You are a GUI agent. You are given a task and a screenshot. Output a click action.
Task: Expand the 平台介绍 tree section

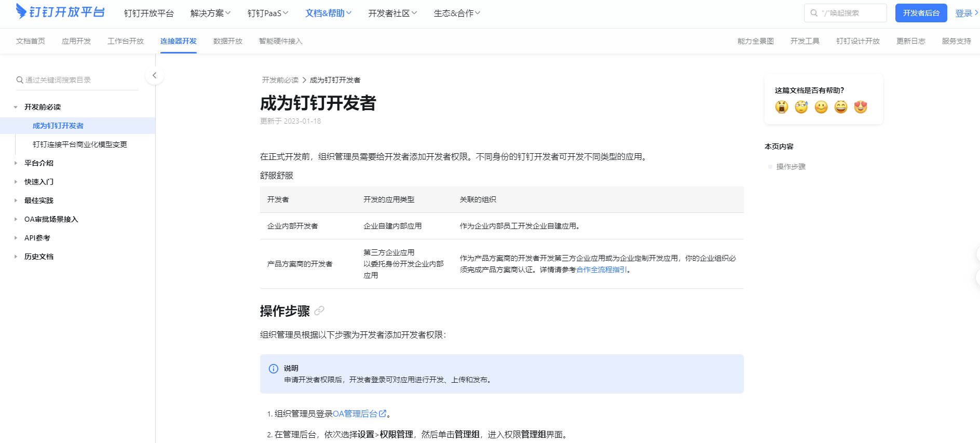(16, 163)
